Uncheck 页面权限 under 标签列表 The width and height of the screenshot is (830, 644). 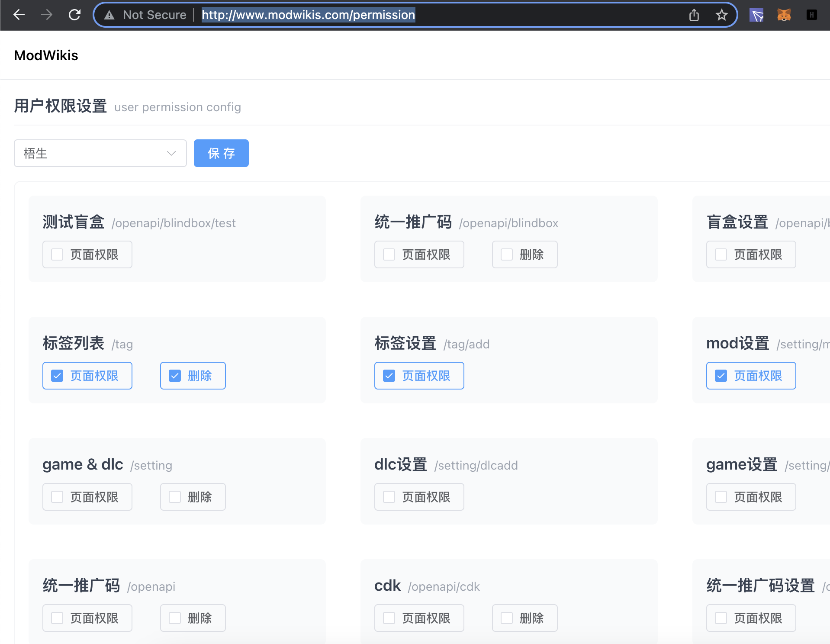pyautogui.click(x=58, y=376)
